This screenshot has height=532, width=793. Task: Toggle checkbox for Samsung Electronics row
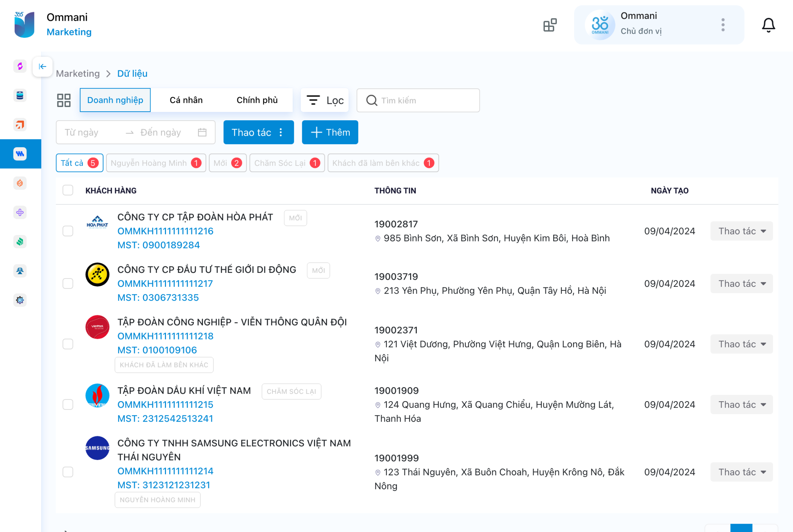[x=68, y=472]
